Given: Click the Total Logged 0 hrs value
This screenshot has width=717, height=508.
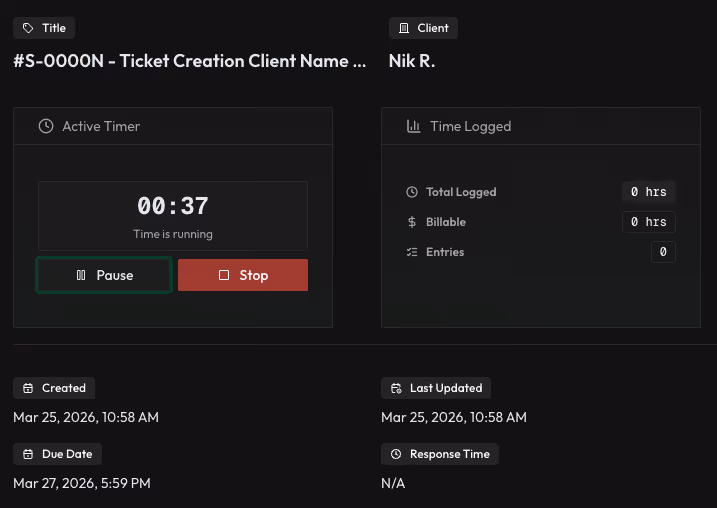Looking at the screenshot, I should coord(648,192).
